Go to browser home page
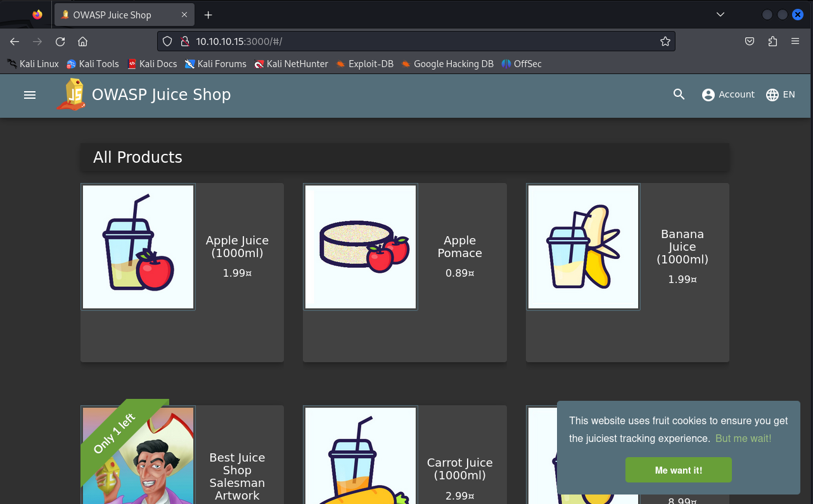This screenshot has height=504, width=813. click(x=82, y=41)
